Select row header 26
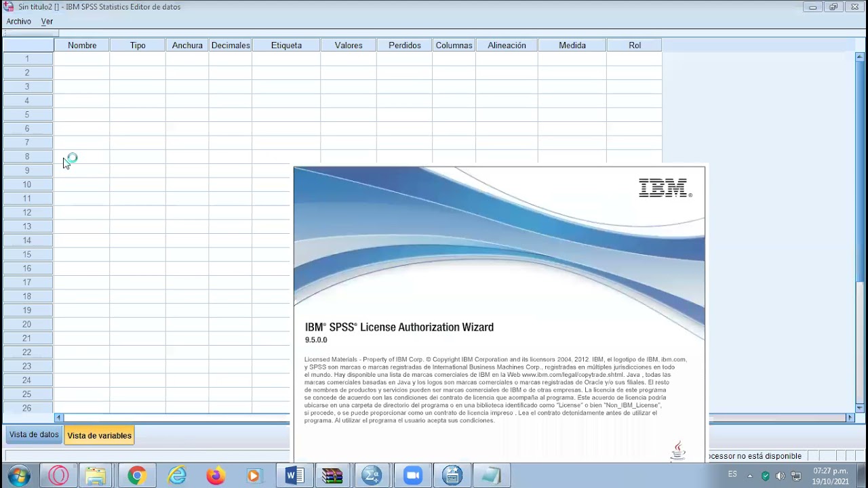 (x=28, y=408)
